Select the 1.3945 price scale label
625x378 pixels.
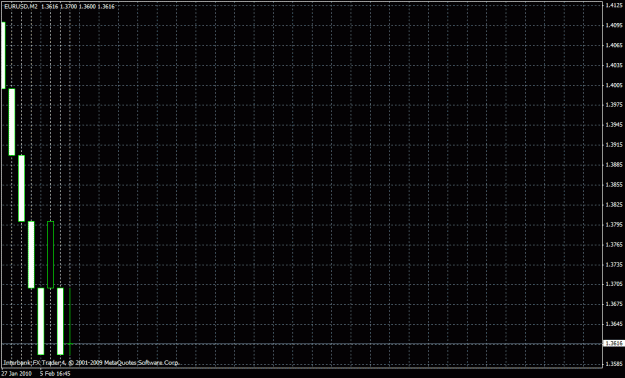point(614,125)
